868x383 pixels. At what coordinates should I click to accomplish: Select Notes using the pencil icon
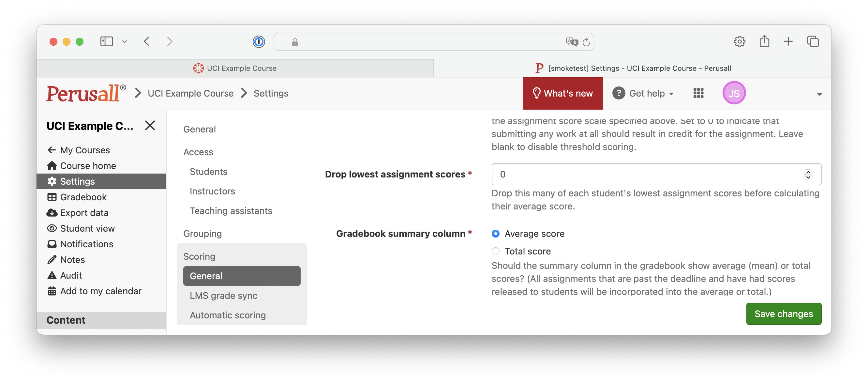point(52,260)
